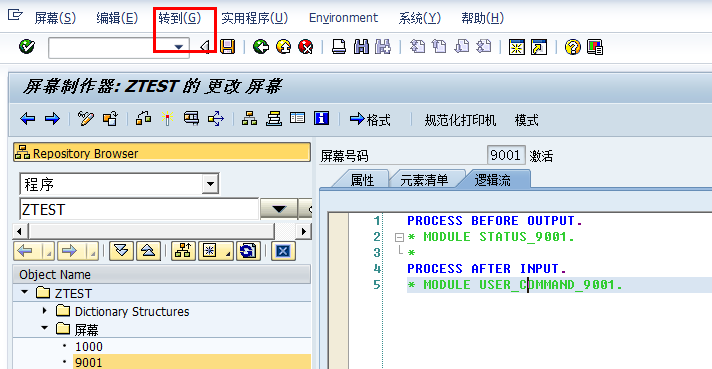This screenshot has height=369, width=712.
Task: Close the Repository Browser with X icon
Action: pyautogui.click(x=283, y=251)
